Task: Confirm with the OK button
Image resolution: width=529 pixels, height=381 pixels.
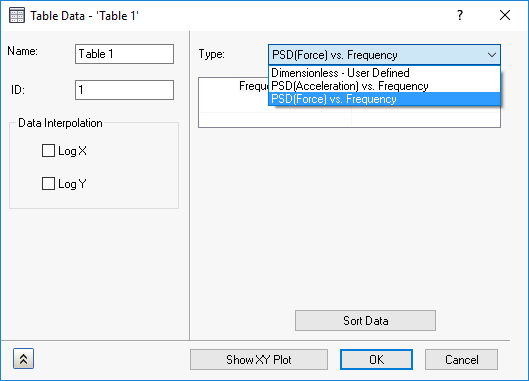Action: pos(377,360)
